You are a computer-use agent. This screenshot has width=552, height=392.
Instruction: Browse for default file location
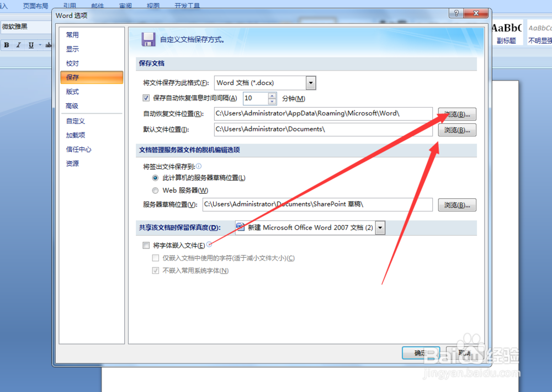point(457,130)
